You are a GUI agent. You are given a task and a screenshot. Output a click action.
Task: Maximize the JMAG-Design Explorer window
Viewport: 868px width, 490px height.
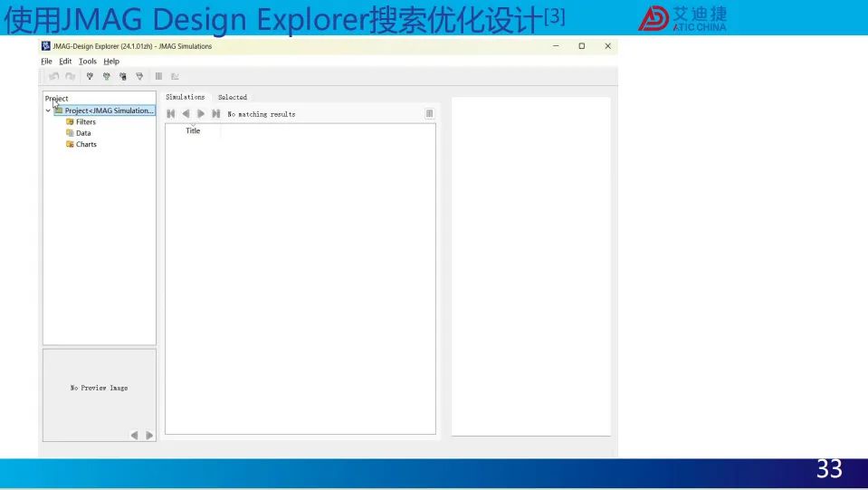(582, 46)
